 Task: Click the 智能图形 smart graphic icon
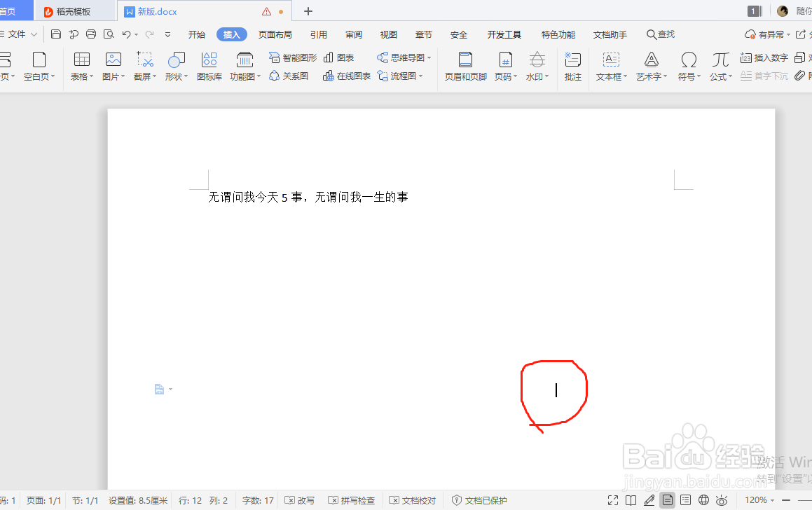pos(291,57)
